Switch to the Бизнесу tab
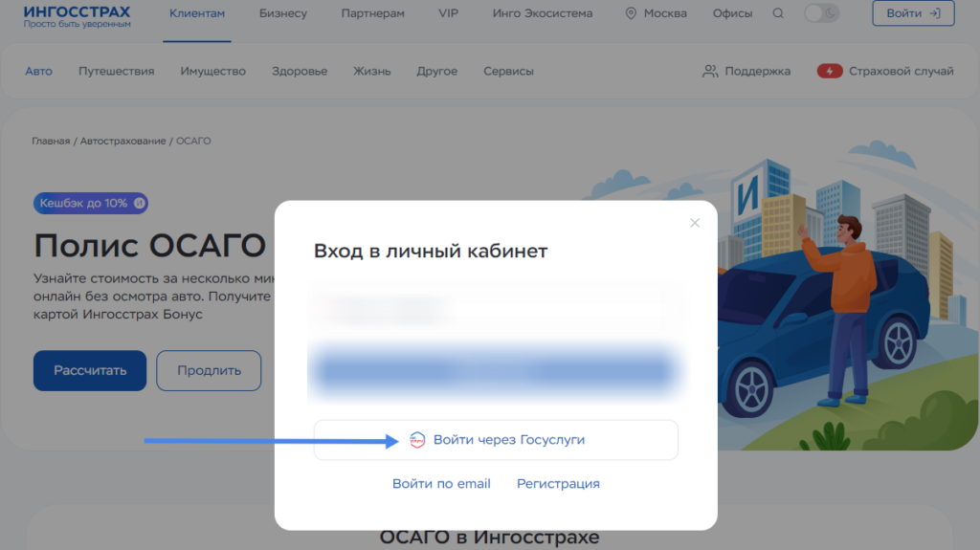Image resolution: width=980 pixels, height=550 pixels. click(x=283, y=14)
